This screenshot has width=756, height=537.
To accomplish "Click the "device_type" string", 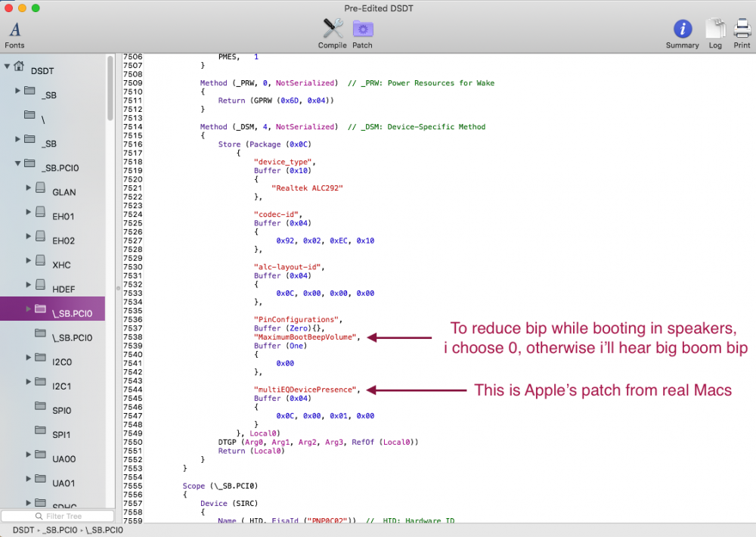I will coord(283,162).
